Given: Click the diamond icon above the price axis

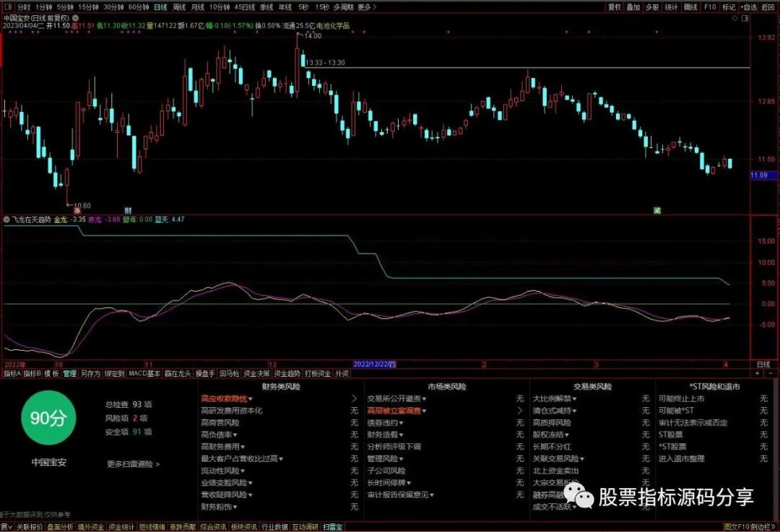Looking at the screenshot, I should (734, 18).
